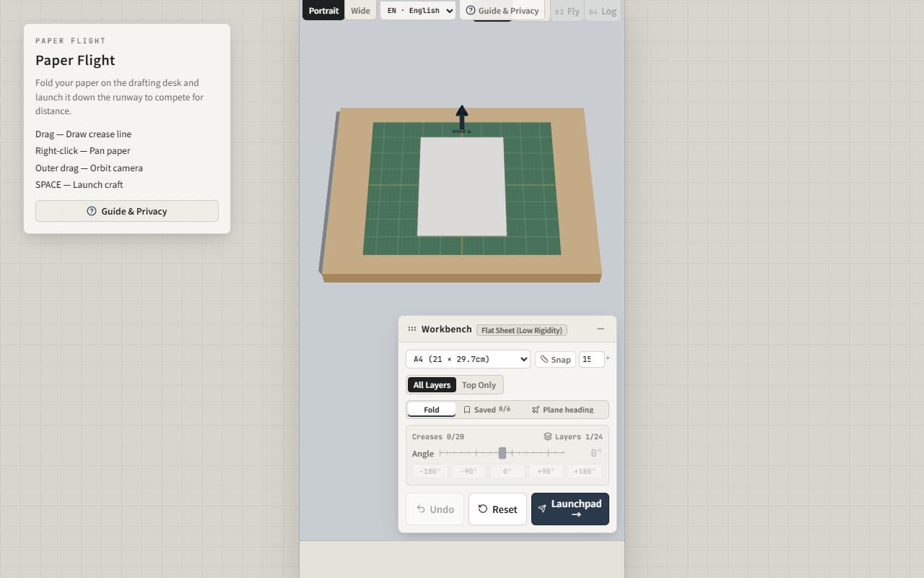Set fold angle preset to -90°
The width and height of the screenshot is (924, 578).
468,471
